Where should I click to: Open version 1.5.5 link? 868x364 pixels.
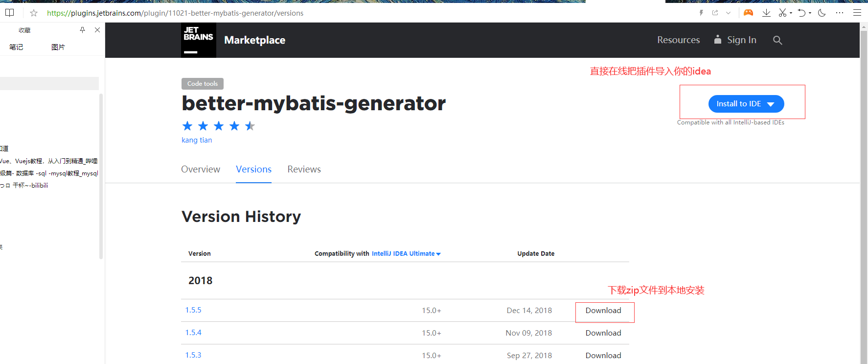pyautogui.click(x=193, y=310)
